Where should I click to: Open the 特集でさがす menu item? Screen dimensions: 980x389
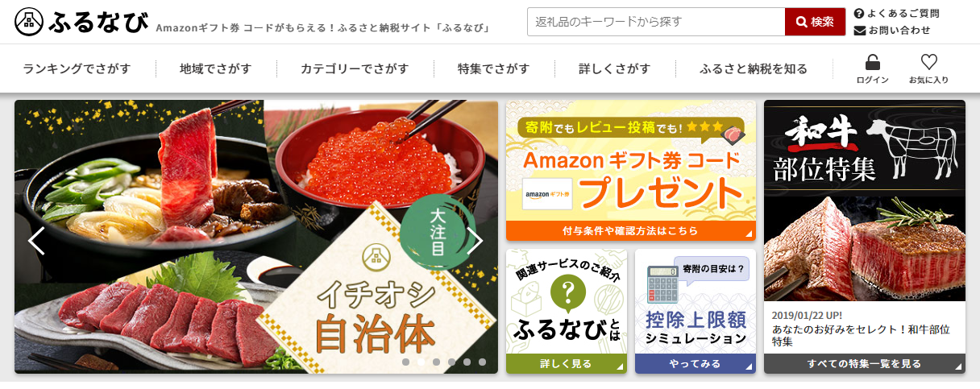[x=493, y=68]
